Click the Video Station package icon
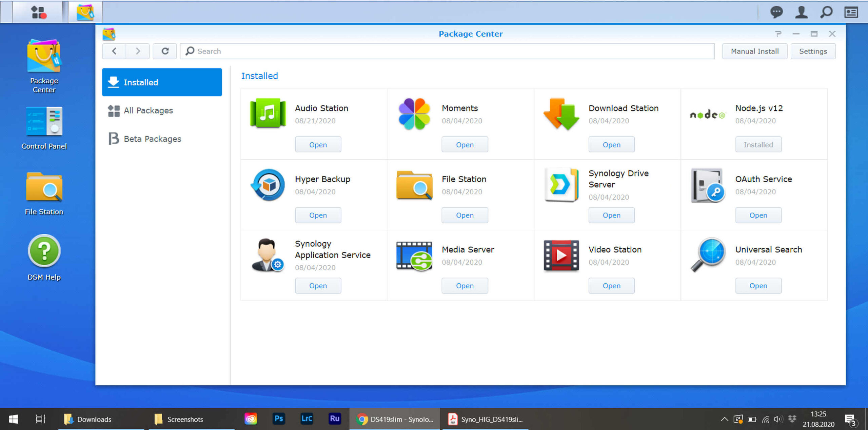The width and height of the screenshot is (868, 430). (x=561, y=255)
